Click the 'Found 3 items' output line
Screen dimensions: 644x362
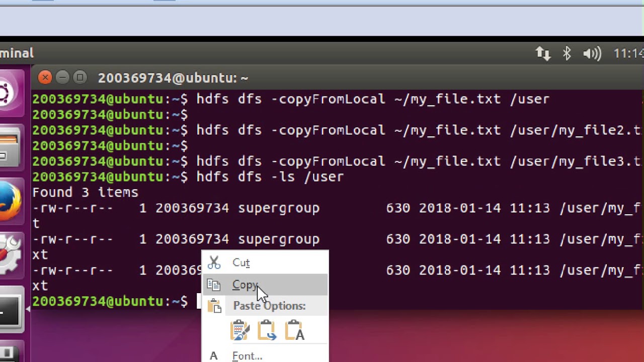[85, 192]
